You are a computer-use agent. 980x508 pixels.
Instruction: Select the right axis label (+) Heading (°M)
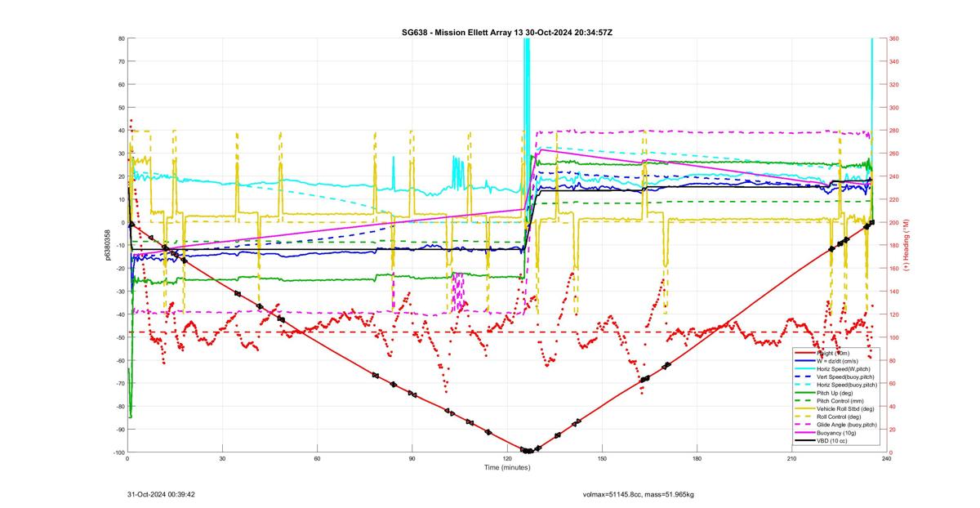tap(906, 244)
